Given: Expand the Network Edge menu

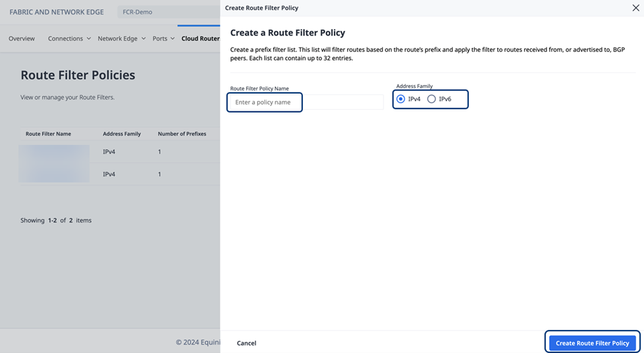Looking at the screenshot, I should tap(122, 39).
